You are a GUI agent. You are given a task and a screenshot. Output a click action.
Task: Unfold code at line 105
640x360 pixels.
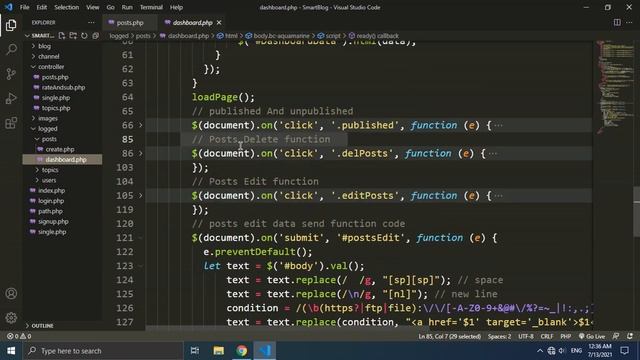pos(141,196)
